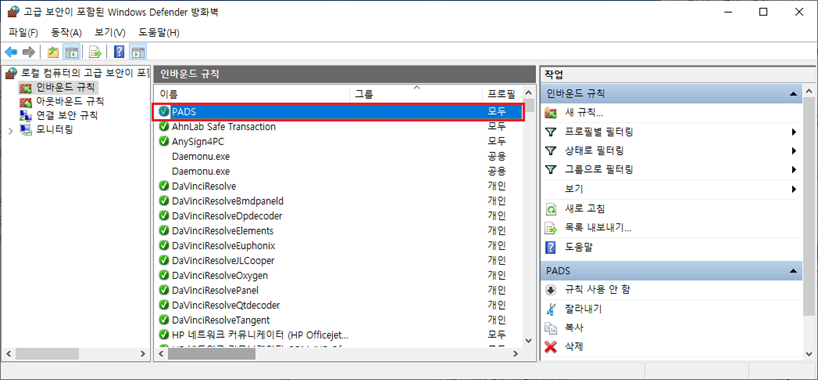
Task: Select the DaVinciResolvePanel rule
Action: coord(338,290)
